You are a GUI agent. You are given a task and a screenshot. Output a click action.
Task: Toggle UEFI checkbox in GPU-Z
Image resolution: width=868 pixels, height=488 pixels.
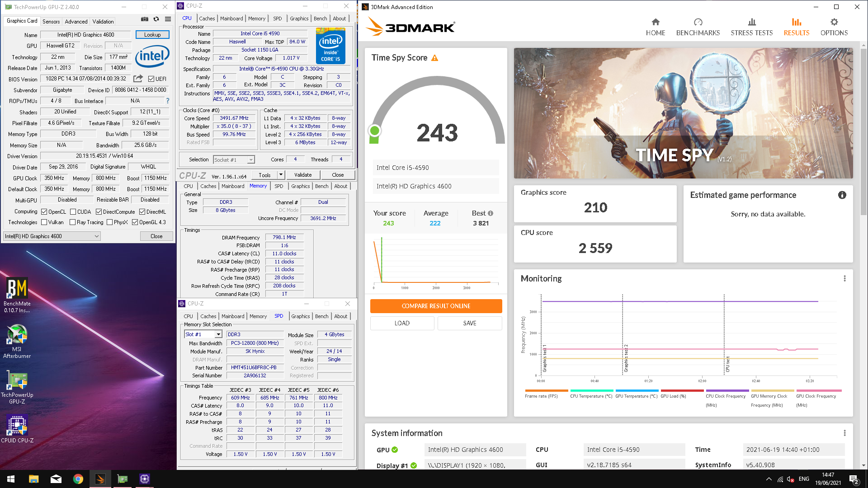coord(151,79)
